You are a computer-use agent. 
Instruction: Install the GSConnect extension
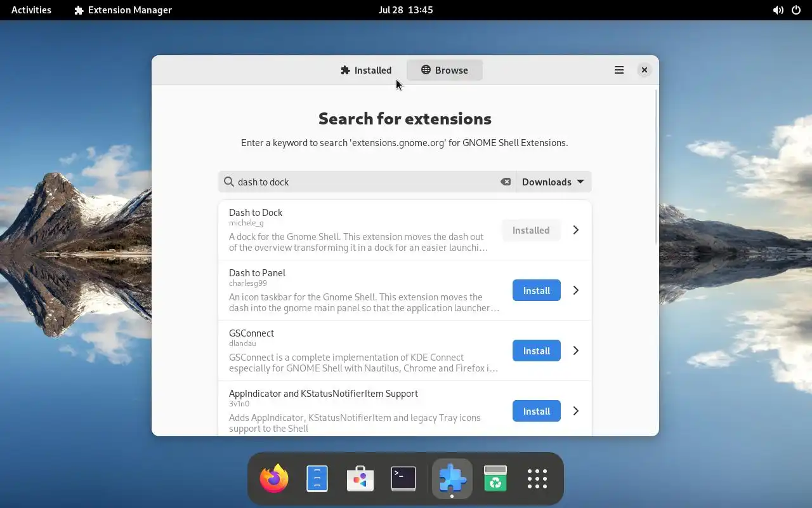click(x=537, y=351)
